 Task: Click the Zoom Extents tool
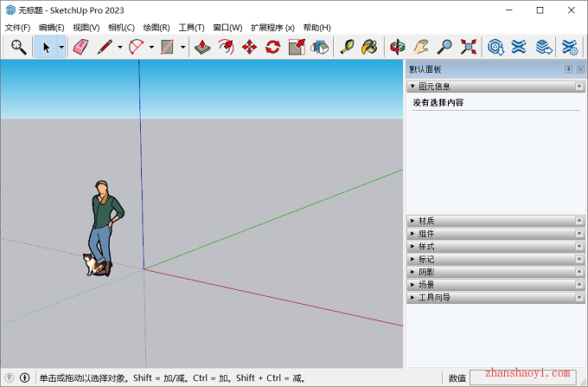(x=469, y=47)
